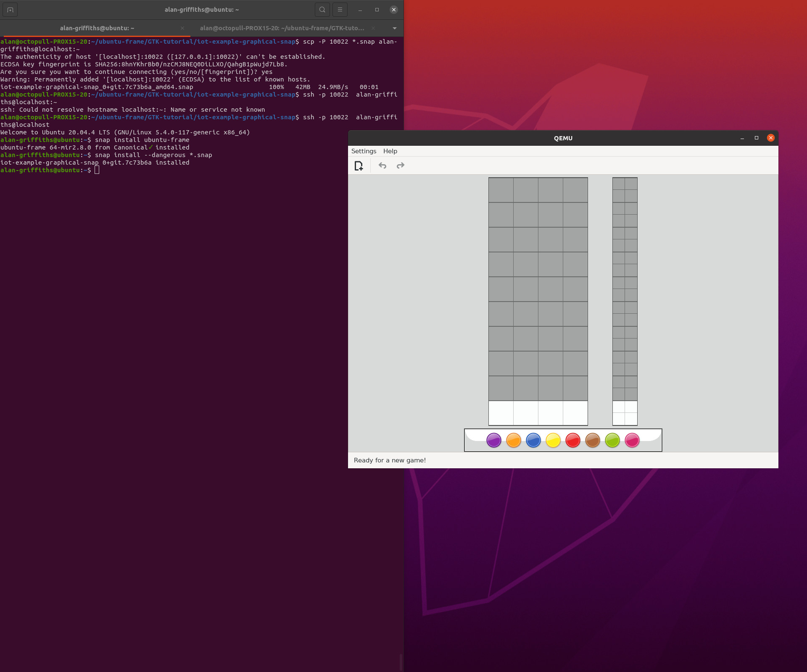Viewport: 807px width, 672px height.
Task: Click the redo arrow in QEMU toolbar
Action: (x=401, y=166)
